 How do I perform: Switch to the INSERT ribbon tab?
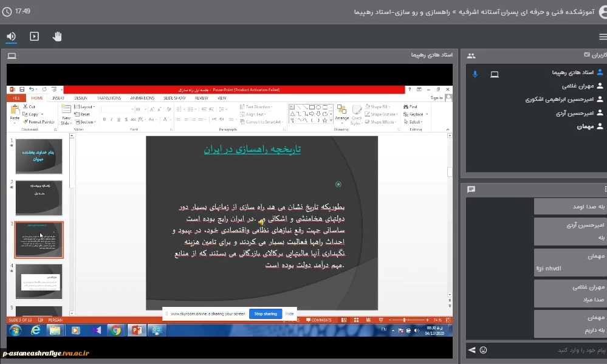coord(58,98)
